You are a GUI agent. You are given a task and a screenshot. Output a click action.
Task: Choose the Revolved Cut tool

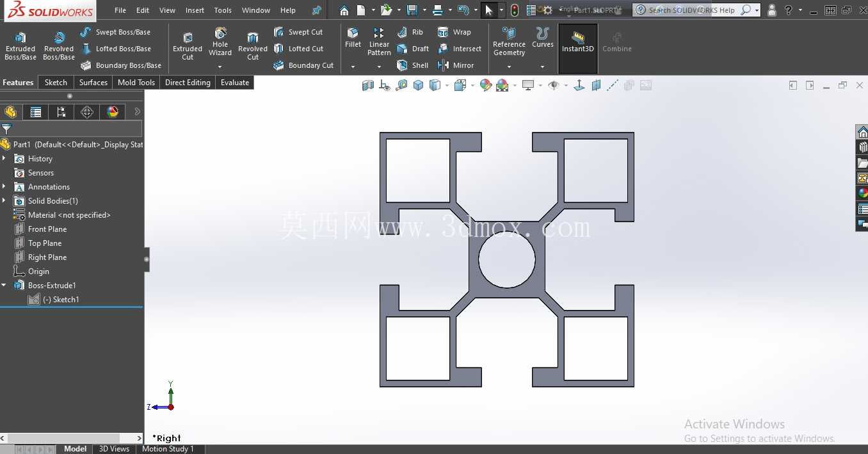click(253, 46)
